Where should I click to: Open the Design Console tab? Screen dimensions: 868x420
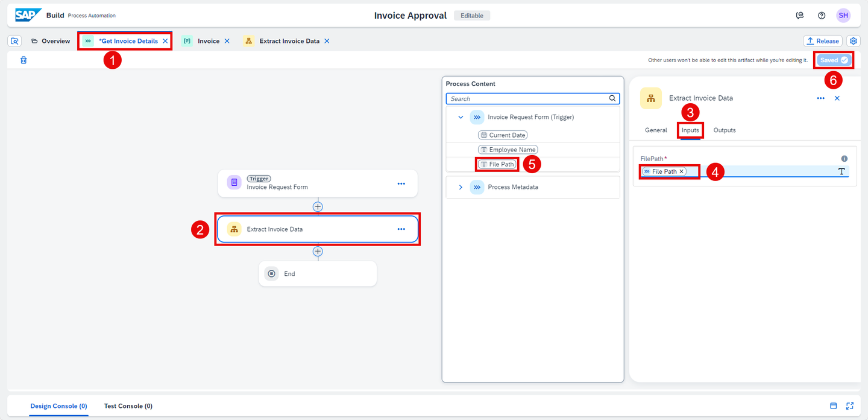tap(59, 406)
